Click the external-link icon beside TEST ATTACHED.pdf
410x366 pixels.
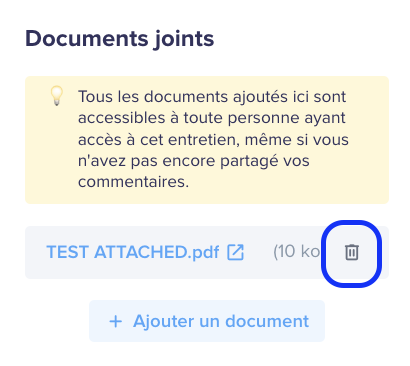[x=235, y=252]
